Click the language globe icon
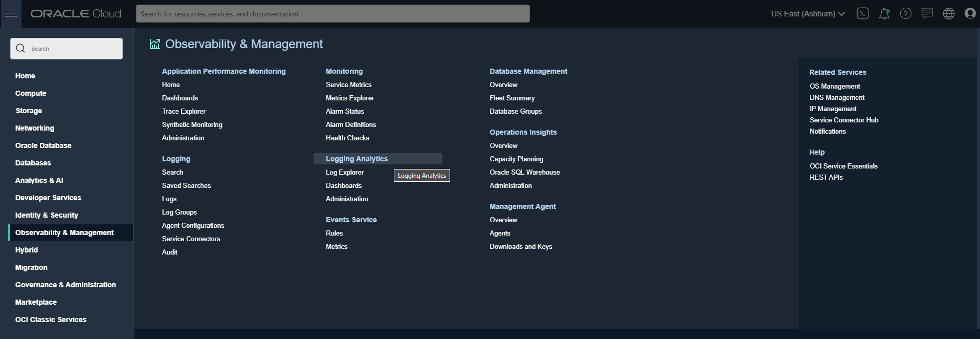The height and width of the screenshot is (339, 980). [949, 14]
